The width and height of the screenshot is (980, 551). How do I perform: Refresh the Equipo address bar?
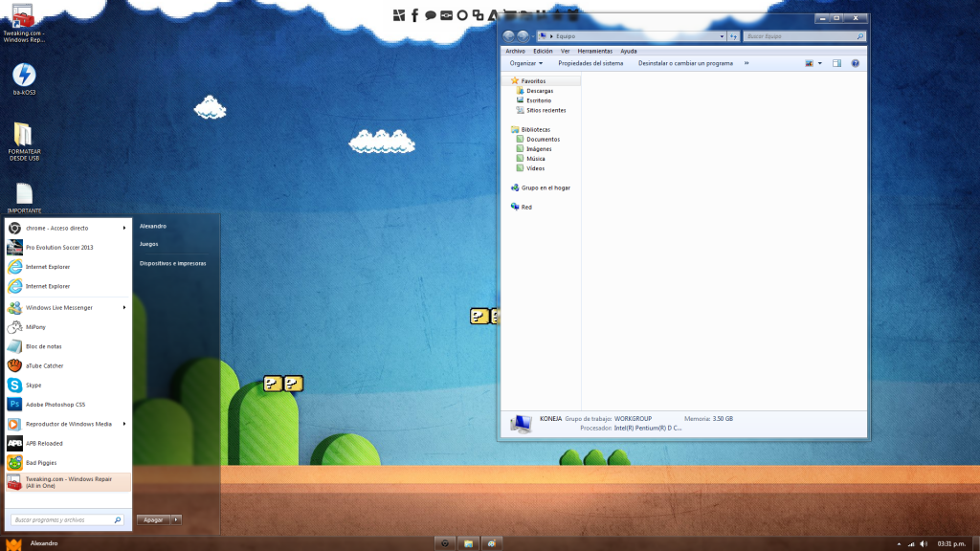pyautogui.click(x=733, y=36)
